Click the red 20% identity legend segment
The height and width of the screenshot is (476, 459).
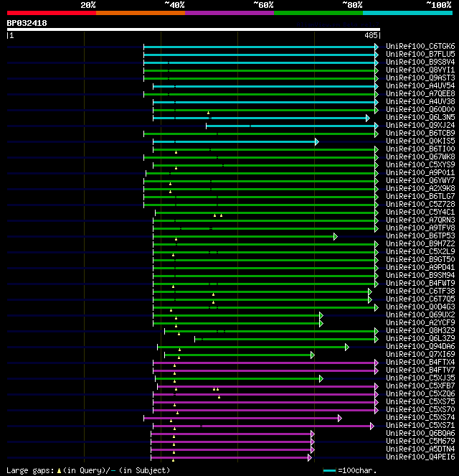(x=52, y=13)
